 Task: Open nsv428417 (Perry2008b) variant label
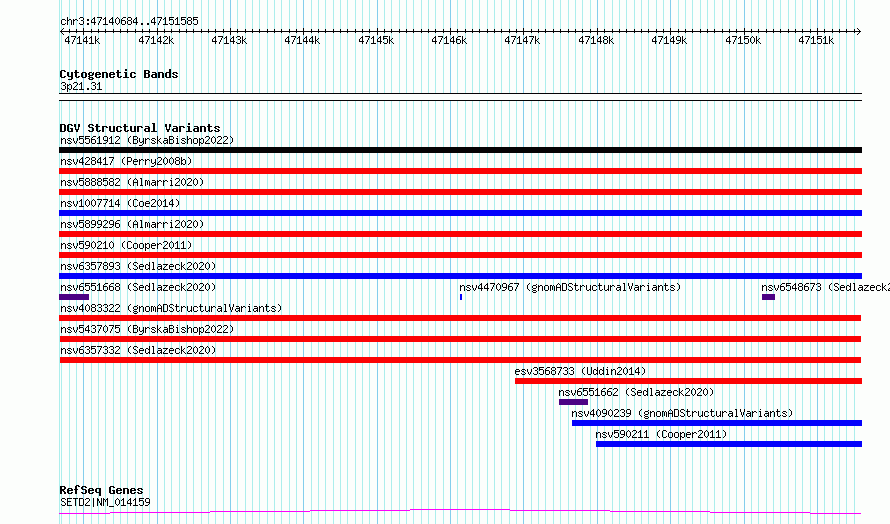[x=126, y=161]
